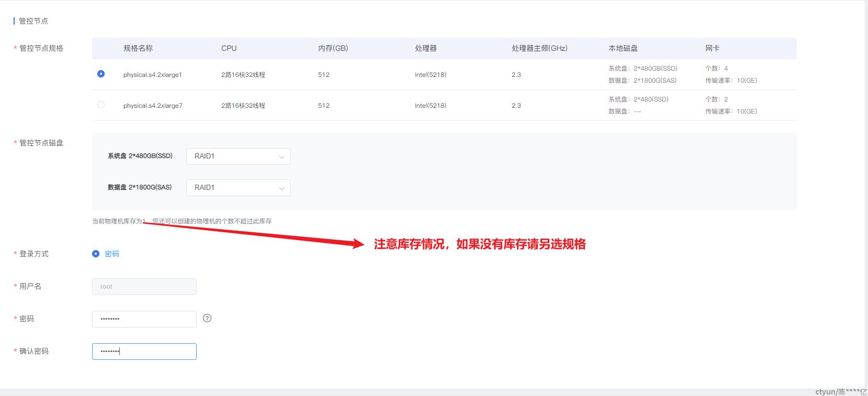Choose the 密码 login method radio button
Screen dimensions: 868x396
[x=96, y=254]
